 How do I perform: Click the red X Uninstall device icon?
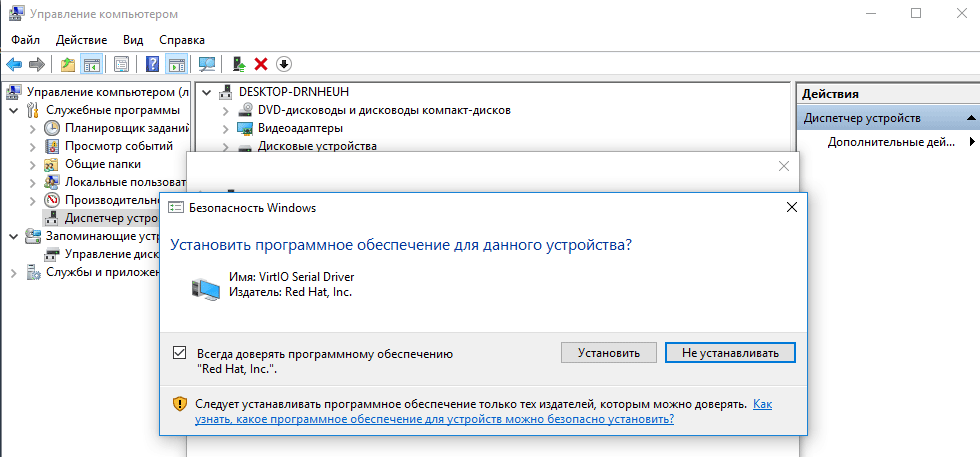(x=261, y=64)
